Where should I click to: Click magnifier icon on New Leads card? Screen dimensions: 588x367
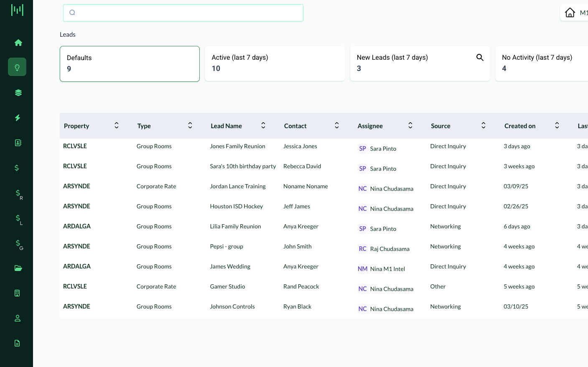[480, 58]
